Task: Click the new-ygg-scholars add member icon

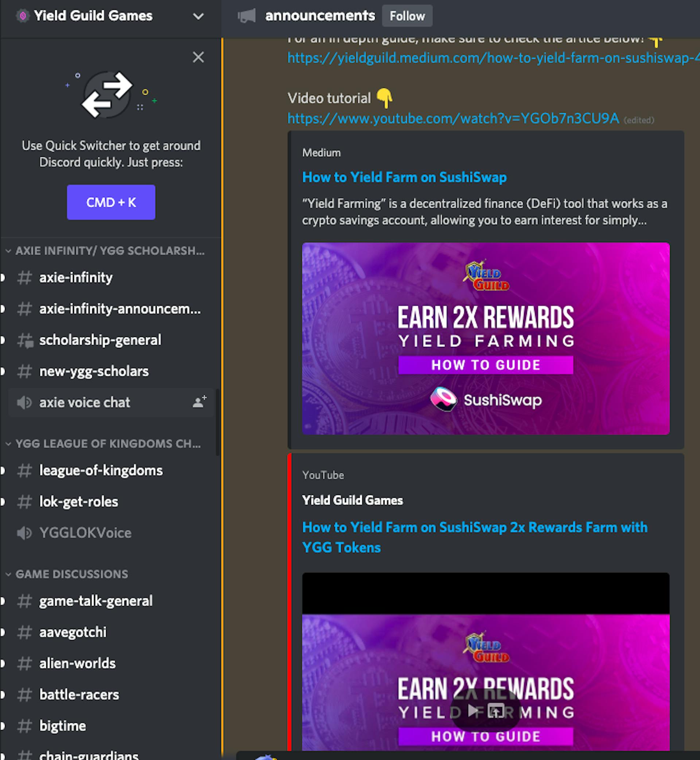Action: coord(201,371)
